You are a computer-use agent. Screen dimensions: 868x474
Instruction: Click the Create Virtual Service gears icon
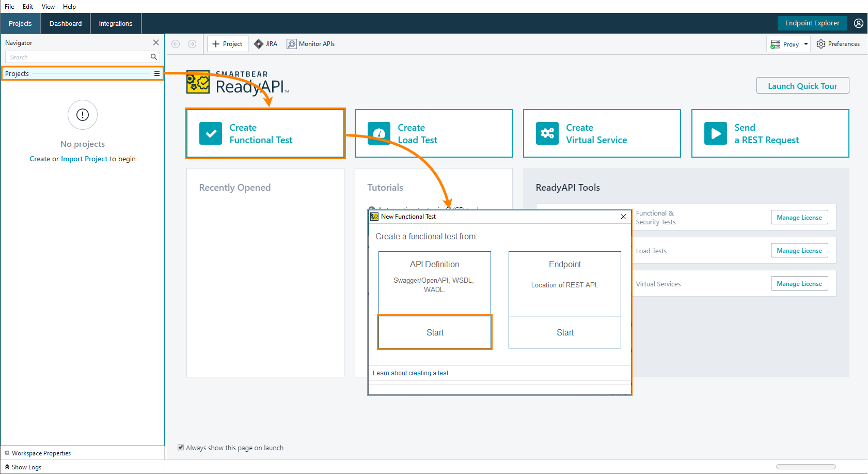(x=547, y=133)
